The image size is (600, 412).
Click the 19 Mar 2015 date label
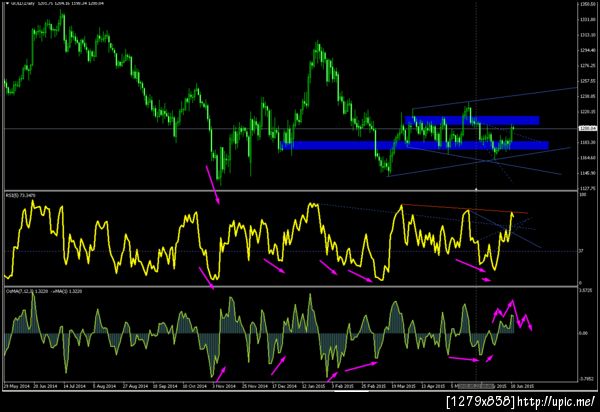pos(404,386)
